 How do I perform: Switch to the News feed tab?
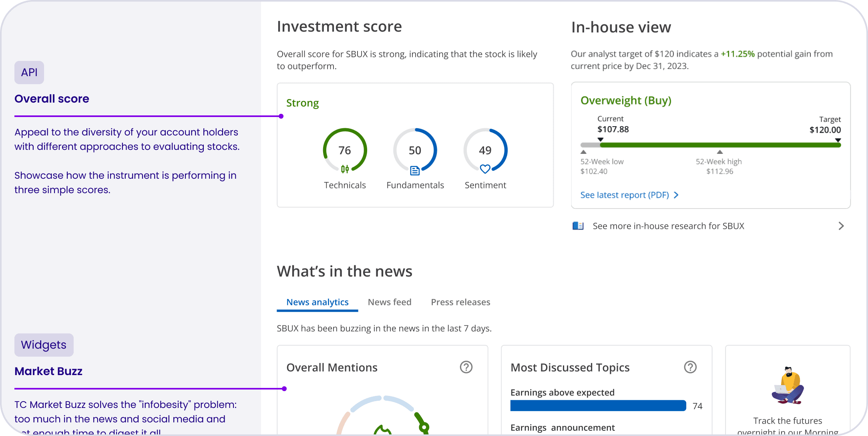pos(390,302)
